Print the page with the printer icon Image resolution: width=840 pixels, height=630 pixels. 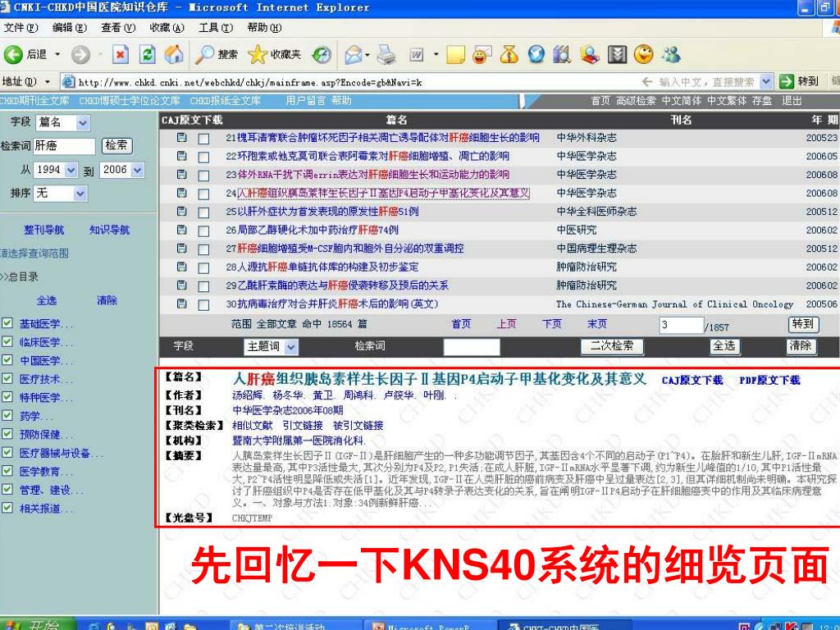tap(386, 54)
